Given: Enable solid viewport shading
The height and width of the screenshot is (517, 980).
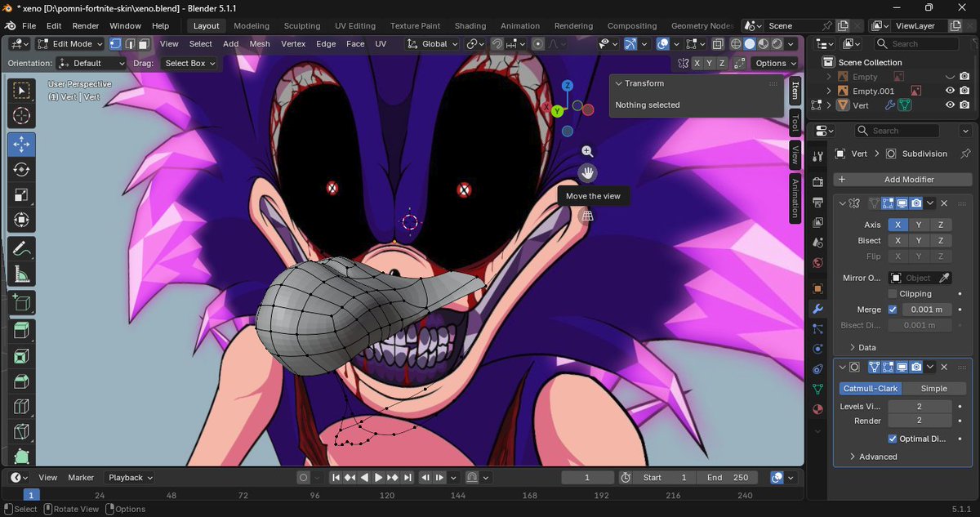Looking at the screenshot, I should click(750, 44).
